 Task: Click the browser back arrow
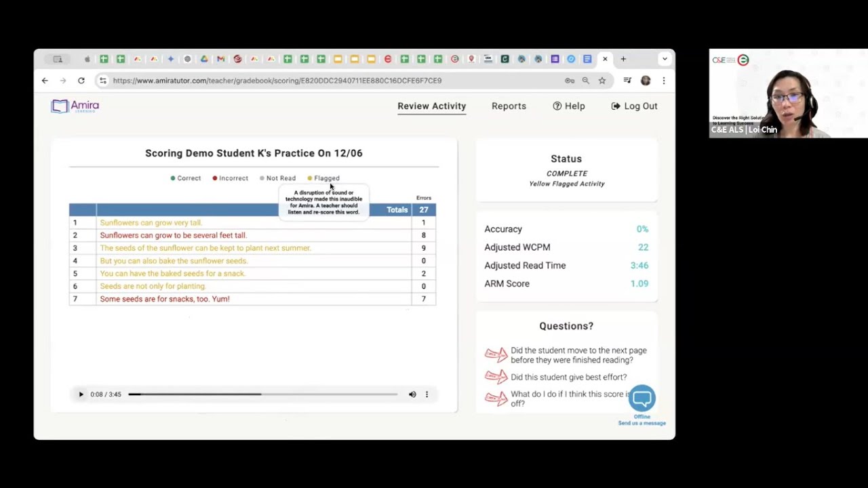click(x=45, y=81)
